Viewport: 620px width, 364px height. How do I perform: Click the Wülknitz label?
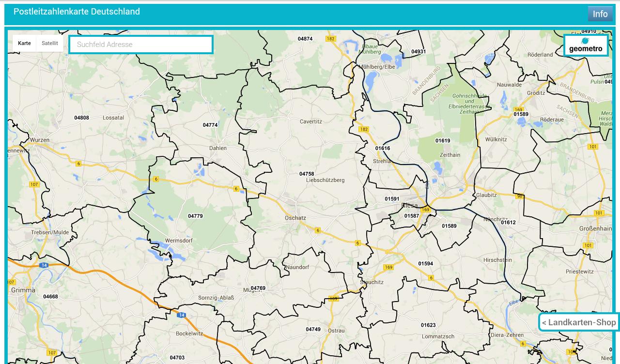tap(496, 139)
